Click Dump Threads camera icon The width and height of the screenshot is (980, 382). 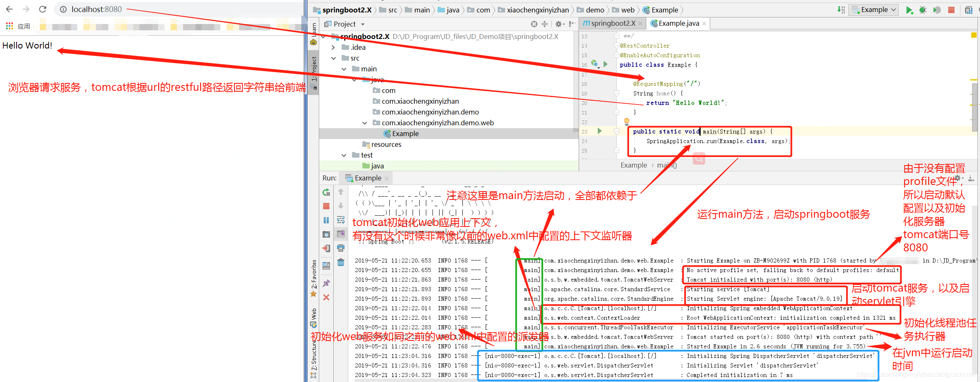[x=326, y=234]
